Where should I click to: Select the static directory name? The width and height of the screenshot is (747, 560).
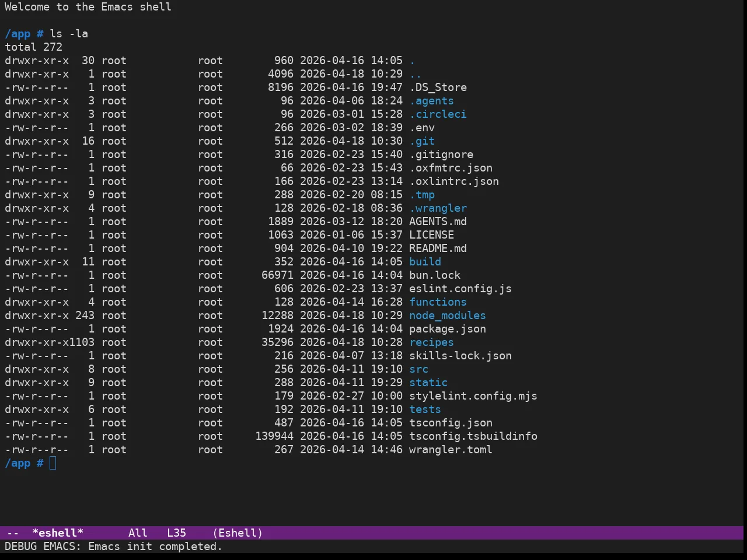(x=428, y=383)
